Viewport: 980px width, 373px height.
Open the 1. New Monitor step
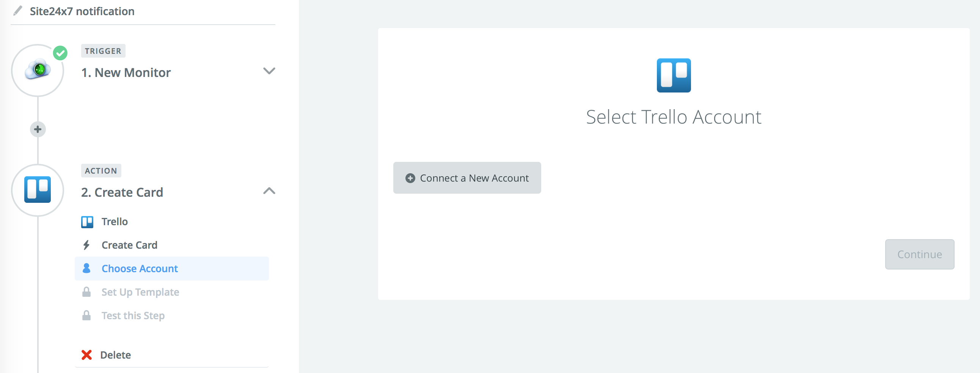[x=126, y=73]
